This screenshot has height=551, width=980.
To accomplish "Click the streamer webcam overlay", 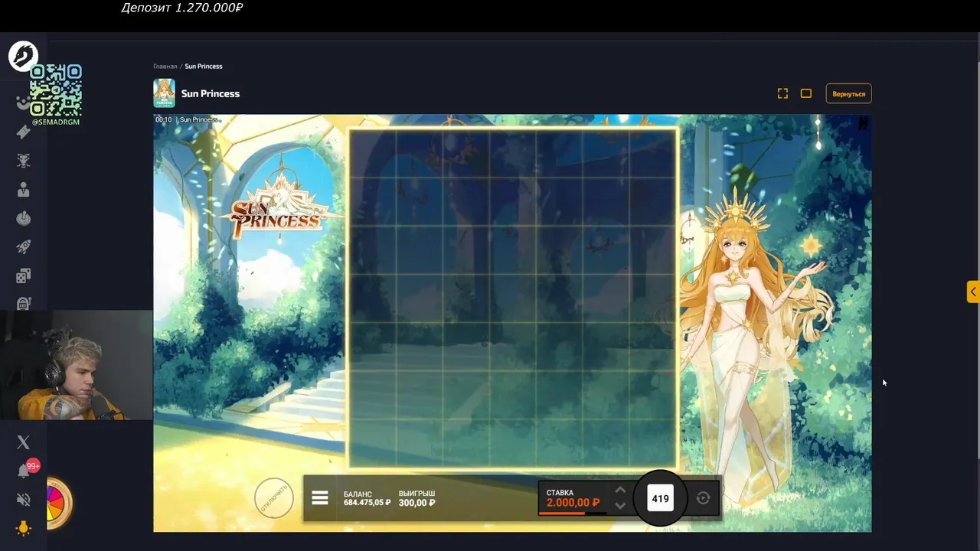I will pos(77,365).
